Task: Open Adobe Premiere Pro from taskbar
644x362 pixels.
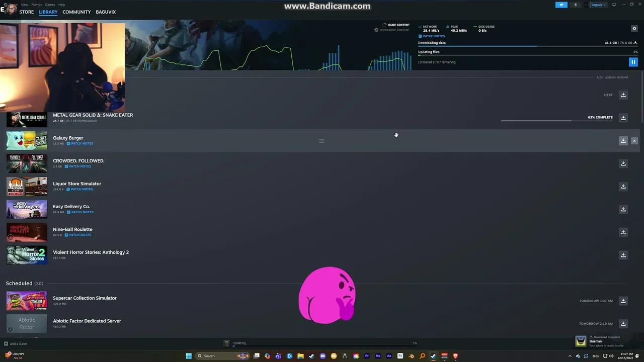Action: [x=367, y=356]
